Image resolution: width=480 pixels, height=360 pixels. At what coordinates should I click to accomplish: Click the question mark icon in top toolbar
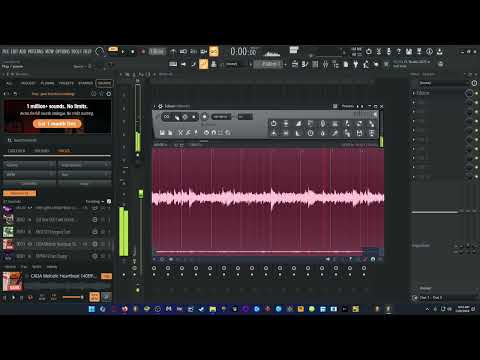(x=399, y=51)
